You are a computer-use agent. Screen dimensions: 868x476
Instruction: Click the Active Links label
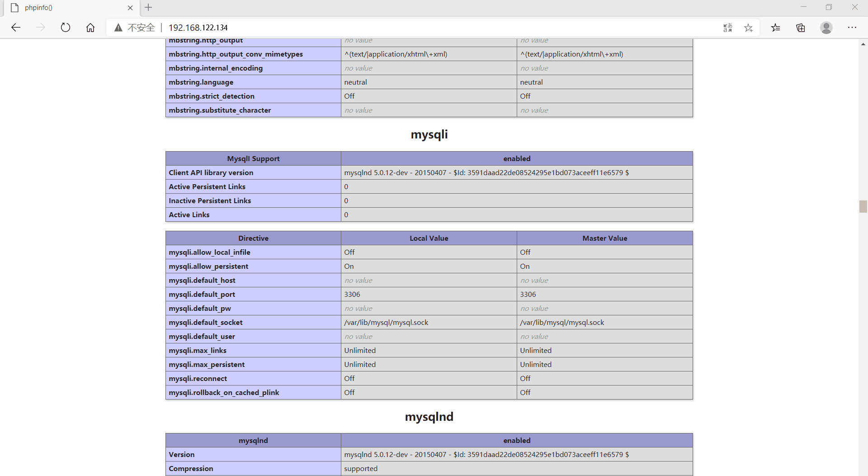pyautogui.click(x=189, y=214)
